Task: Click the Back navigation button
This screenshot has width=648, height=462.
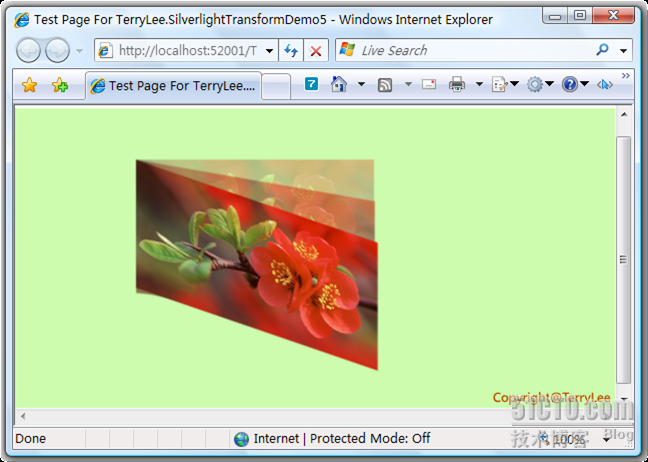Action: (28, 50)
